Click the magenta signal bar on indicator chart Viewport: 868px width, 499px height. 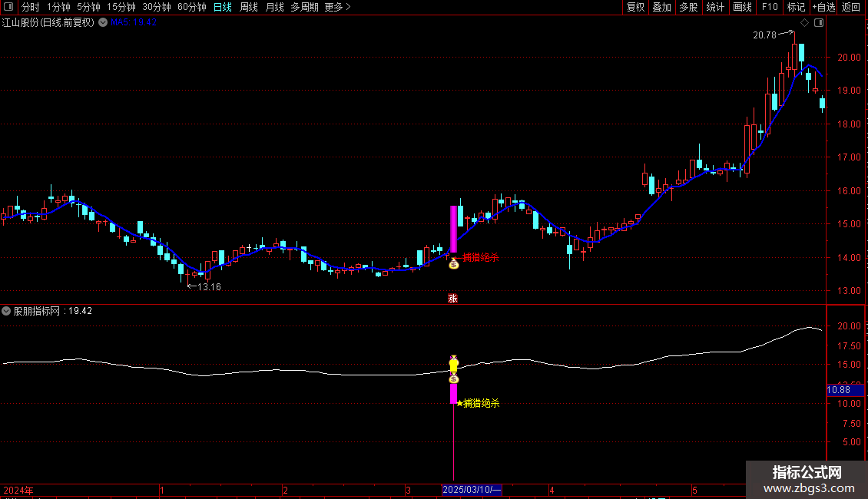point(453,393)
